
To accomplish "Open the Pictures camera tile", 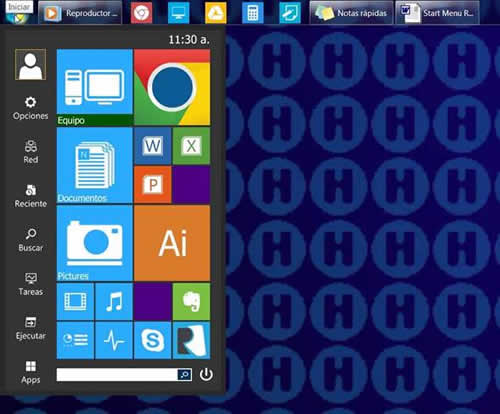I will tap(95, 243).
